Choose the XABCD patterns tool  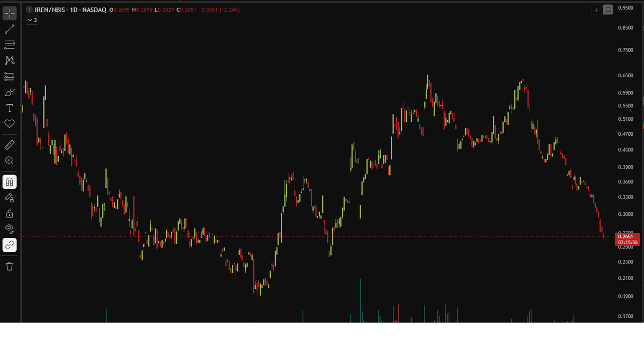pyautogui.click(x=10, y=60)
